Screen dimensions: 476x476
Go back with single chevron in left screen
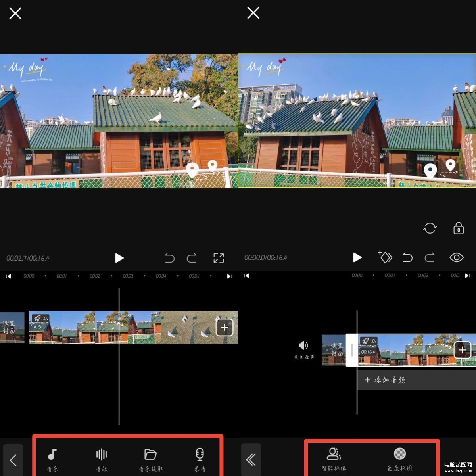[x=13, y=460]
